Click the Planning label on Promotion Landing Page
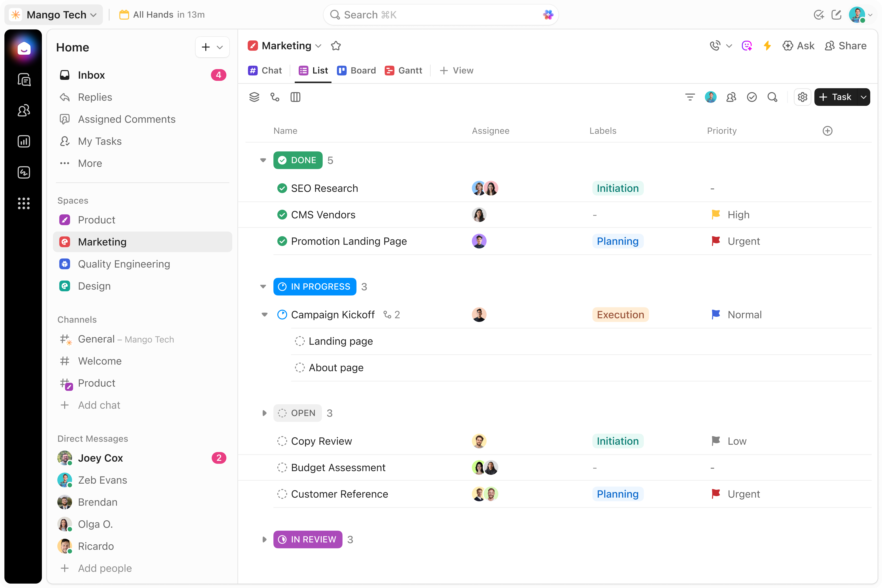 click(618, 241)
